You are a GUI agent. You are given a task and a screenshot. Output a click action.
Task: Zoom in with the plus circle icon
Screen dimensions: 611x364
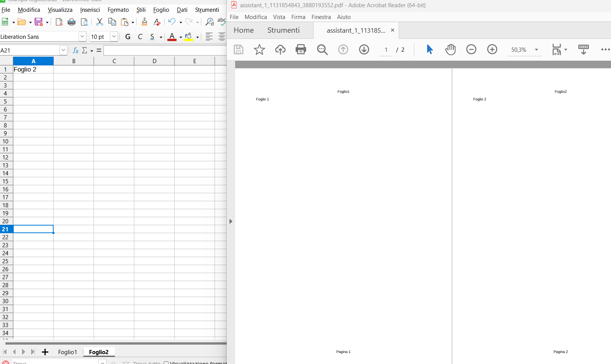tap(492, 49)
